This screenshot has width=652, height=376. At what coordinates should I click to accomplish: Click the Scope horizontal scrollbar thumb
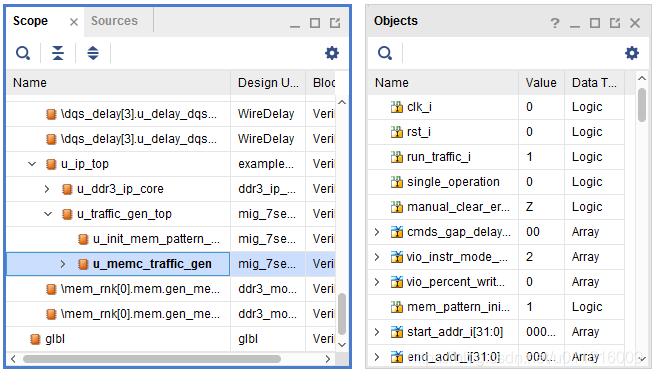(152, 359)
